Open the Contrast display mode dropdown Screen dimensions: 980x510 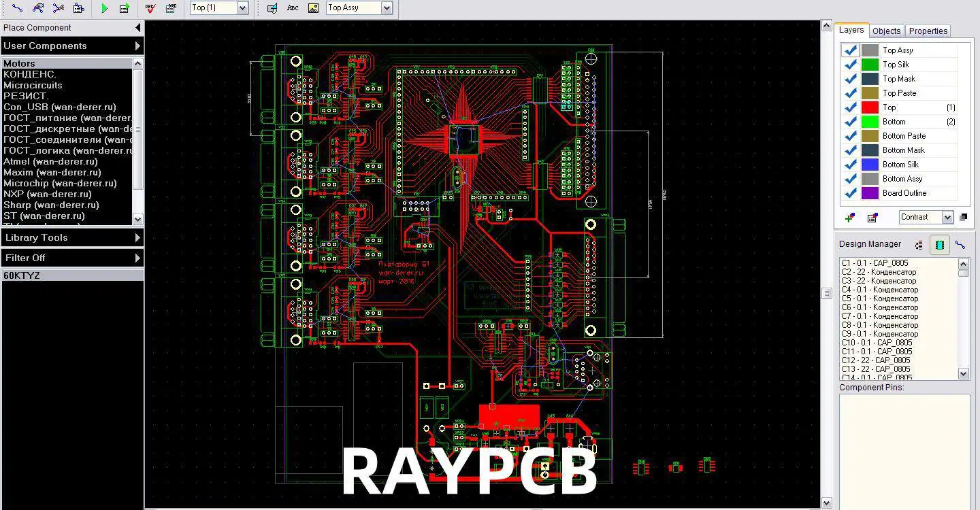pyautogui.click(x=947, y=218)
